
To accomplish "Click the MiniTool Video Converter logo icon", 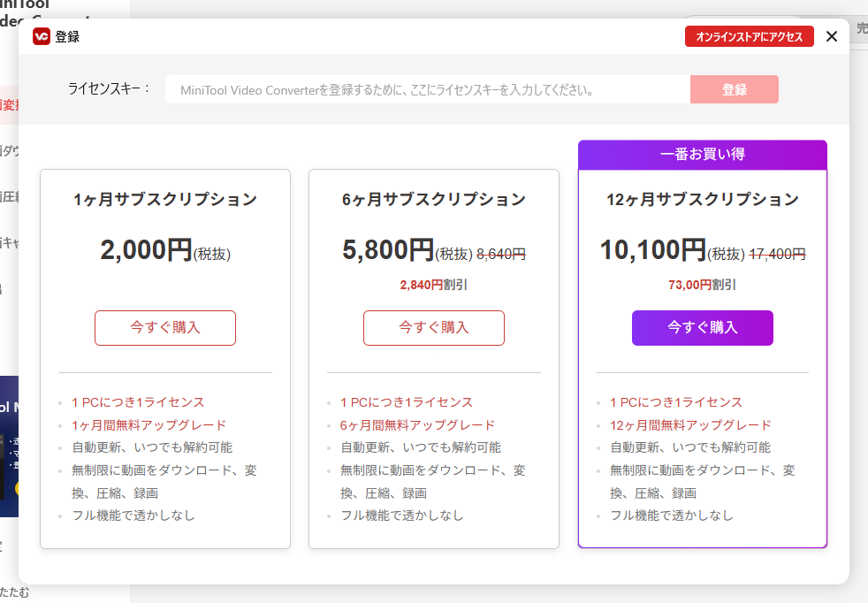I will click(x=42, y=36).
